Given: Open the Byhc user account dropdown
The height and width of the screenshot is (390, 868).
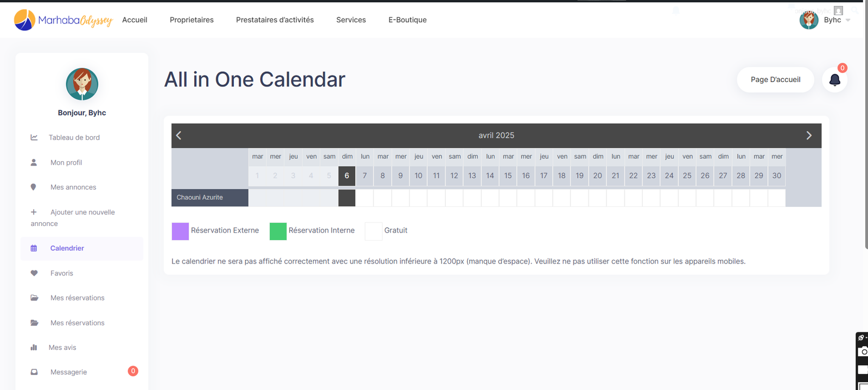Looking at the screenshot, I should click(825, 20).
